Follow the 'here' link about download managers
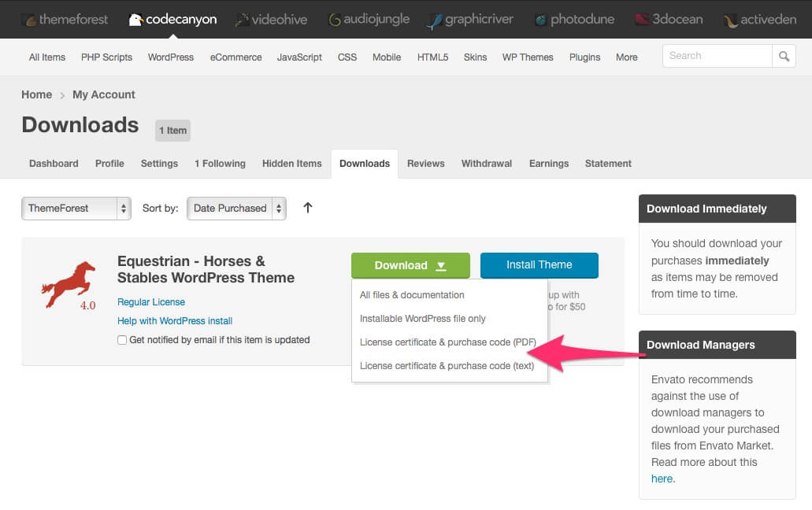This screenshot has width=812, height=510. (x=662, y=479)
